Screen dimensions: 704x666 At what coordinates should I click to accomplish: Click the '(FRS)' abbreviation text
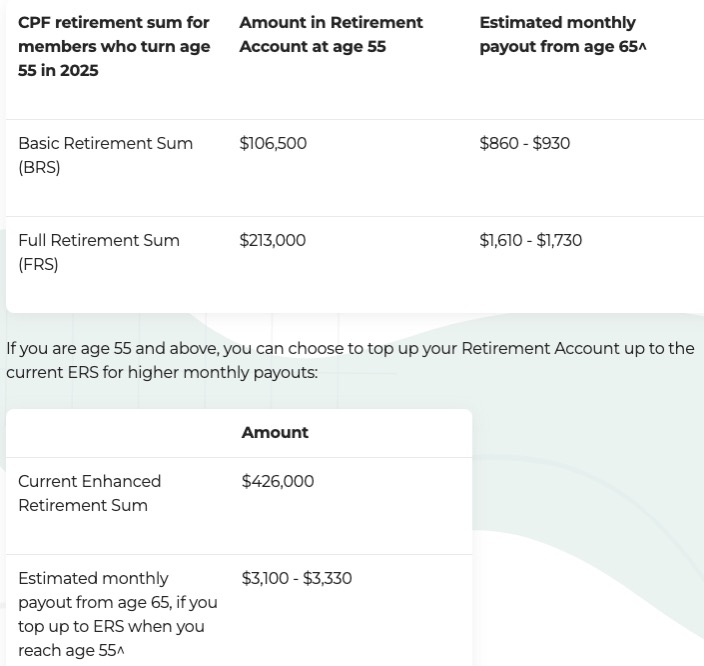pos(38,264)
